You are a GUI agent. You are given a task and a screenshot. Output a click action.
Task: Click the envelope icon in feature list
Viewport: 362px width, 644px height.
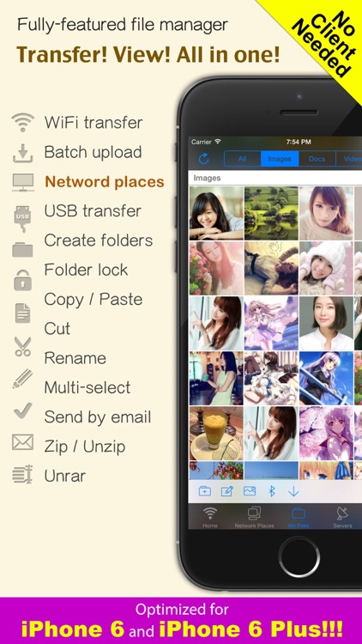(22, 442)
